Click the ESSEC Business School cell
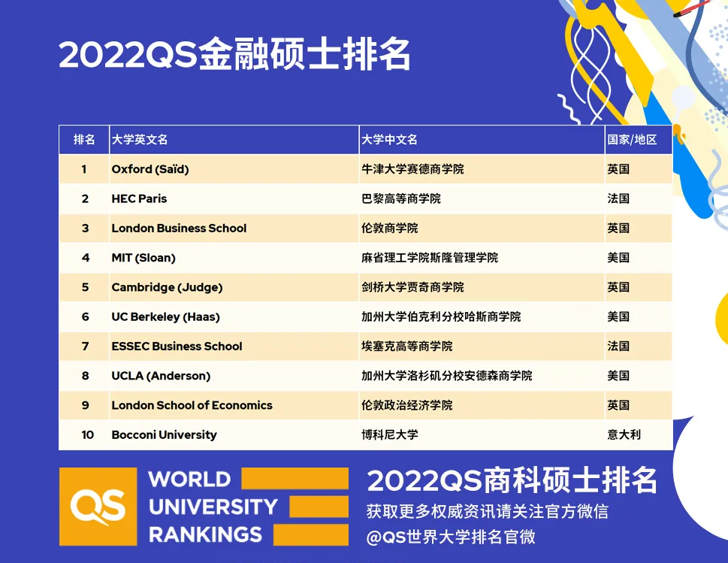The width and height of the screenshot is (728, 563). click(x=234, y=346)
